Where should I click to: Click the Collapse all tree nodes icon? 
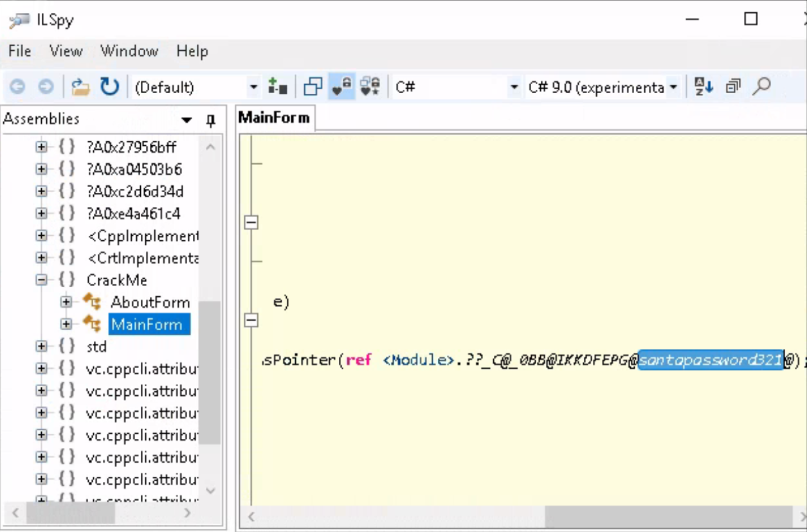tap(733, 86)
